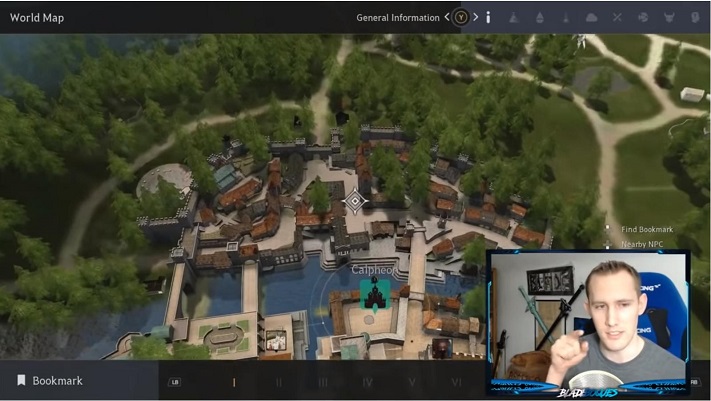711x401 pixels.
Task: Click the streamer webcam overlay
Action: [589, 323]
